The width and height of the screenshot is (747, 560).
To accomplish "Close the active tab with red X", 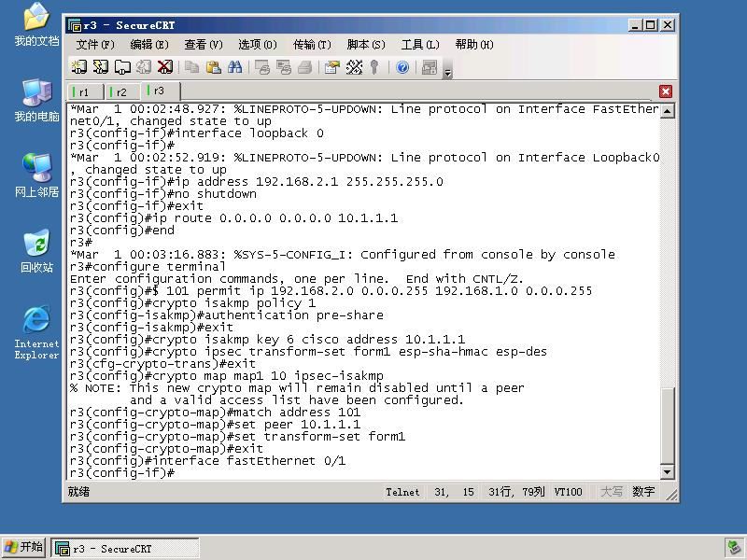I will click(666, 91).
